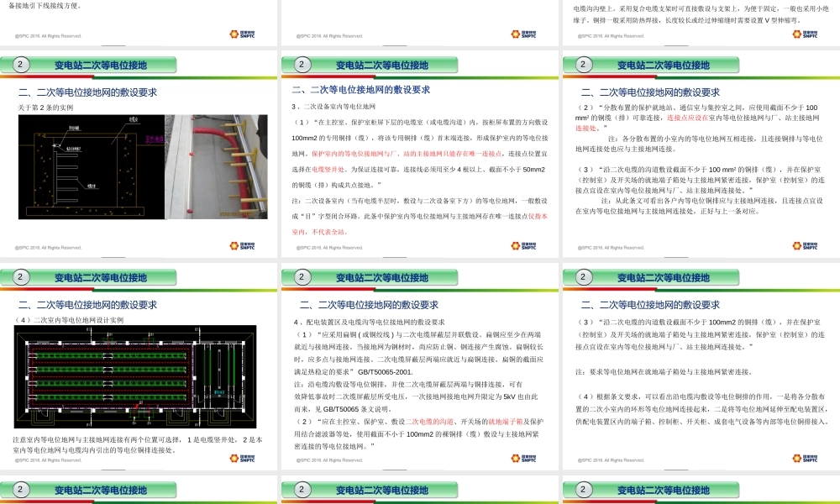Click the note 注：要求等电位地网在就地端子箱处与主接地网紧密连接

(x=664, y=372)
